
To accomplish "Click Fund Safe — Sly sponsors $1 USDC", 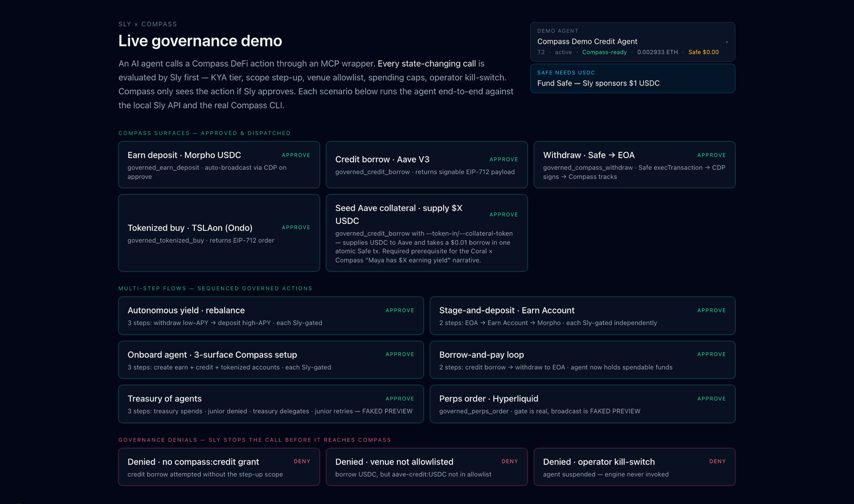I will point(632,79).
